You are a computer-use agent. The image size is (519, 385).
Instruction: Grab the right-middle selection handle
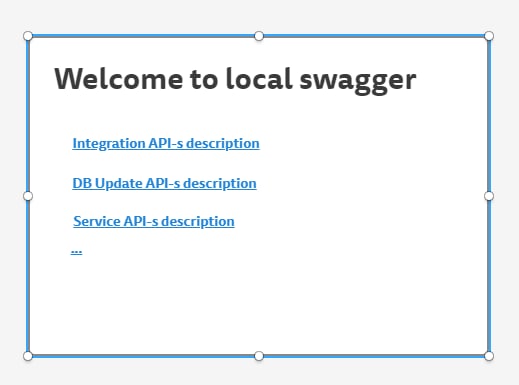(x=489, y=196)
